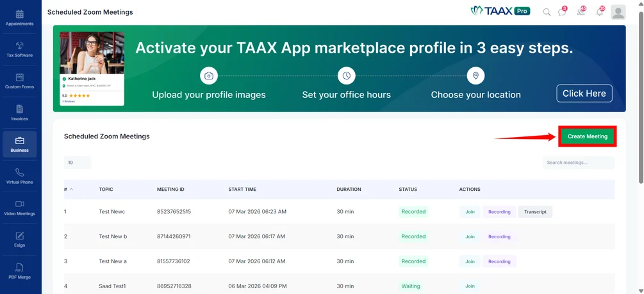Click start time 07 Mar 2026 06:17 AM

pos(257,236)
